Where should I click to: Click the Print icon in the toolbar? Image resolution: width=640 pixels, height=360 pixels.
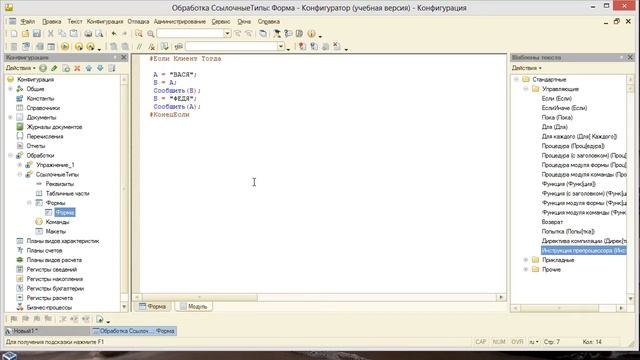pyautogui.click(x=88, y=34)
